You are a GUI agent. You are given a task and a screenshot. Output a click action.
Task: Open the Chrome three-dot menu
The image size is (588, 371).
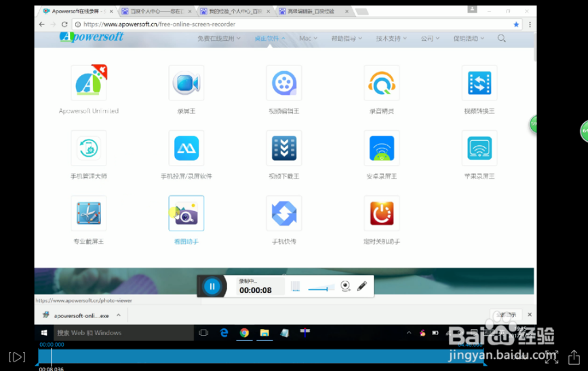click(530, 24)
